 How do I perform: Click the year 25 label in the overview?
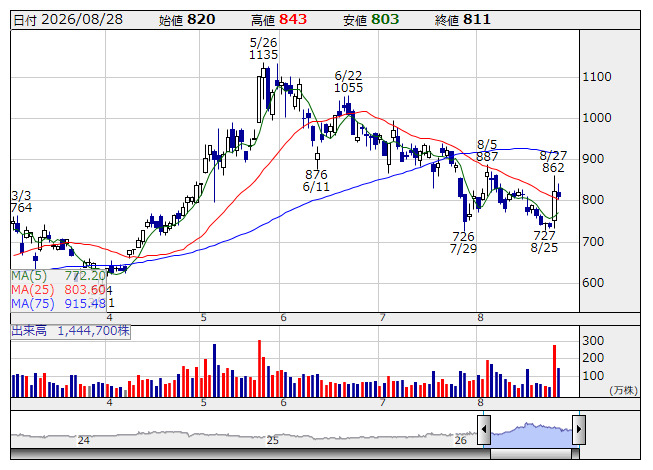tap(272, 440)
